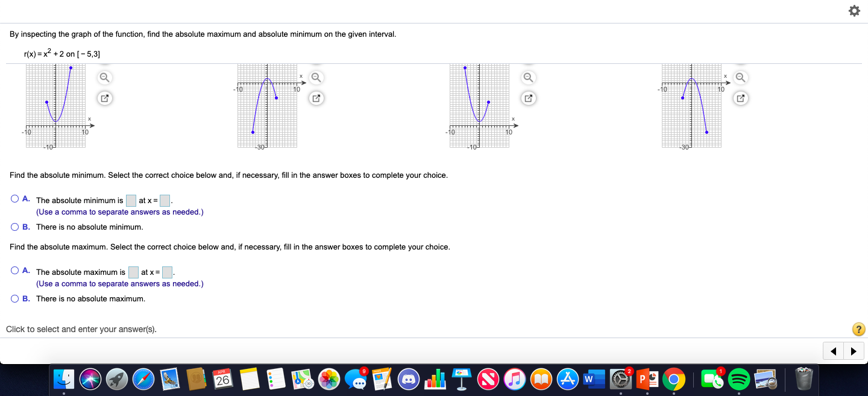Screen dimensions: 868x396
Task: Click the left arrow navigation button
Action: [x=833, y=350]
